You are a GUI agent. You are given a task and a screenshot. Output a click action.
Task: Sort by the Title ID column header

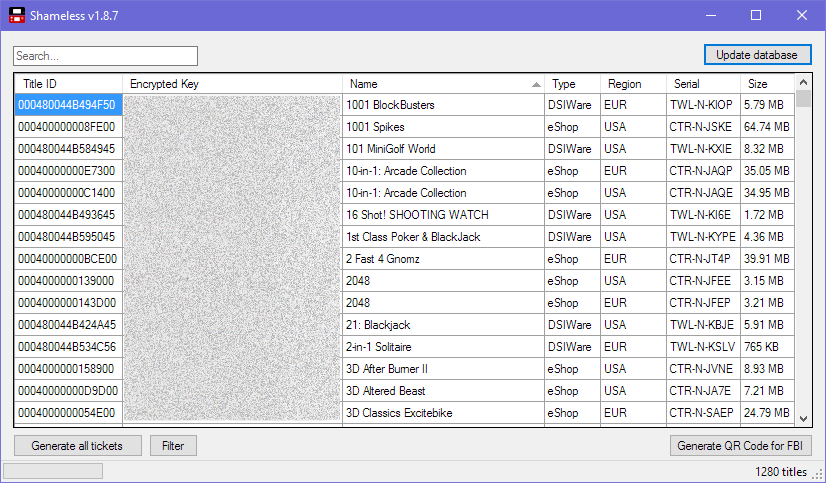(68, 84)
